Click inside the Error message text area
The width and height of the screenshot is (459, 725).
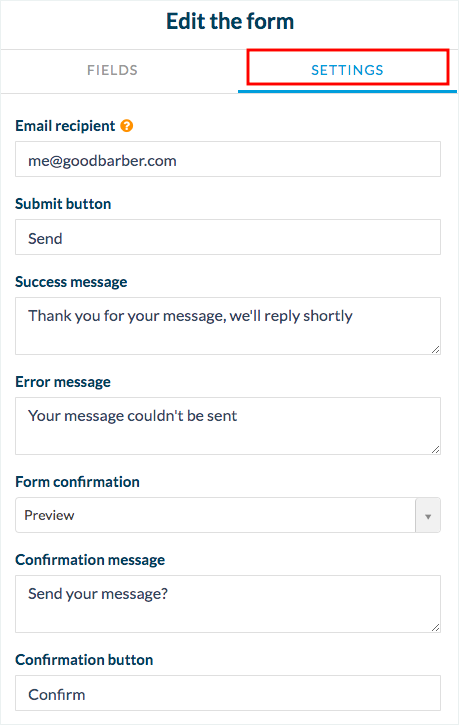228,426
